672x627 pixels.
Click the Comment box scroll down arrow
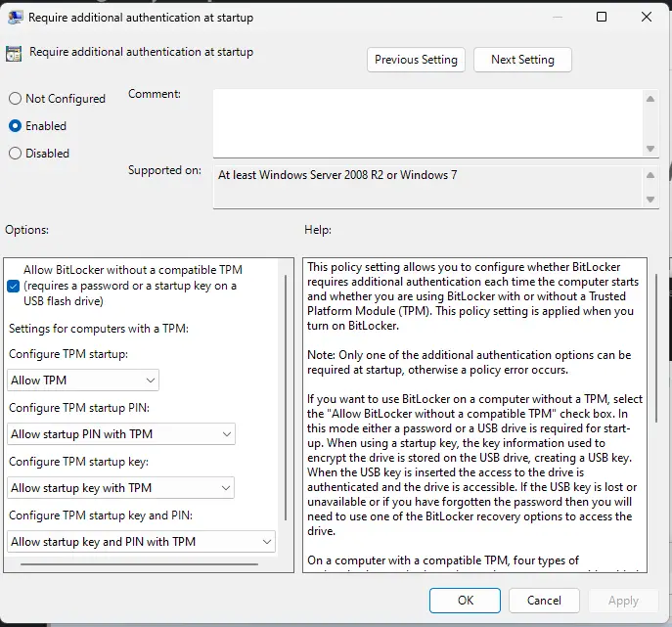(650, 148)
